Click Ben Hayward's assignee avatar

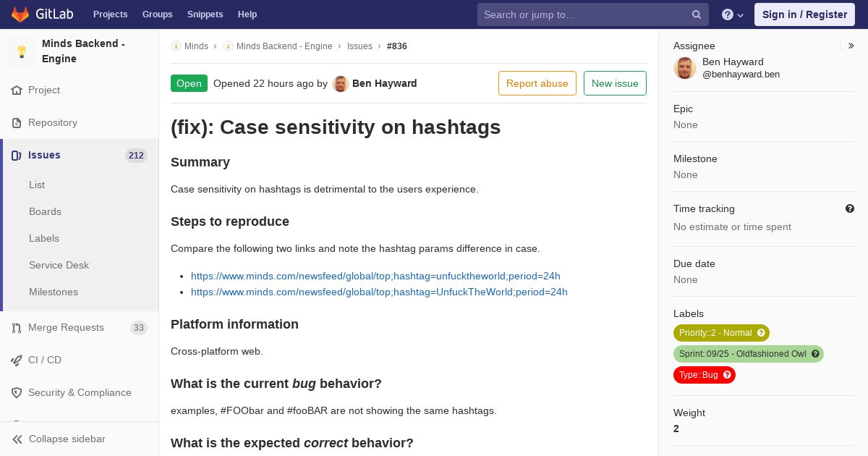(x=685, y=68)
